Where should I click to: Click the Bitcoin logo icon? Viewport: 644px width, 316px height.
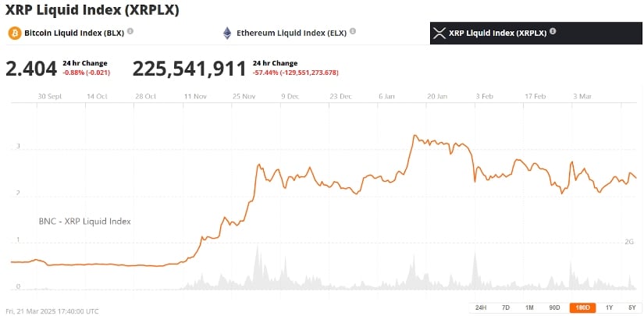[15, 34]
